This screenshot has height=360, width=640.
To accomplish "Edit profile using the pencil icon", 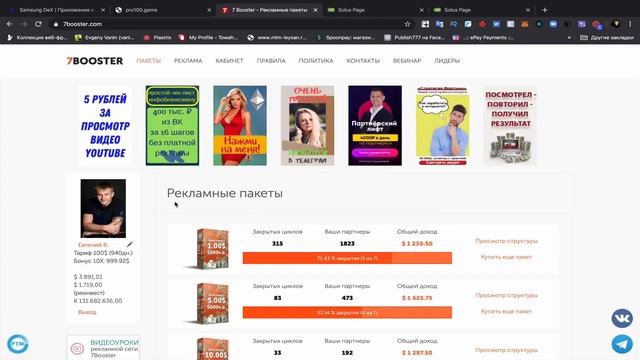I will 129,244.
